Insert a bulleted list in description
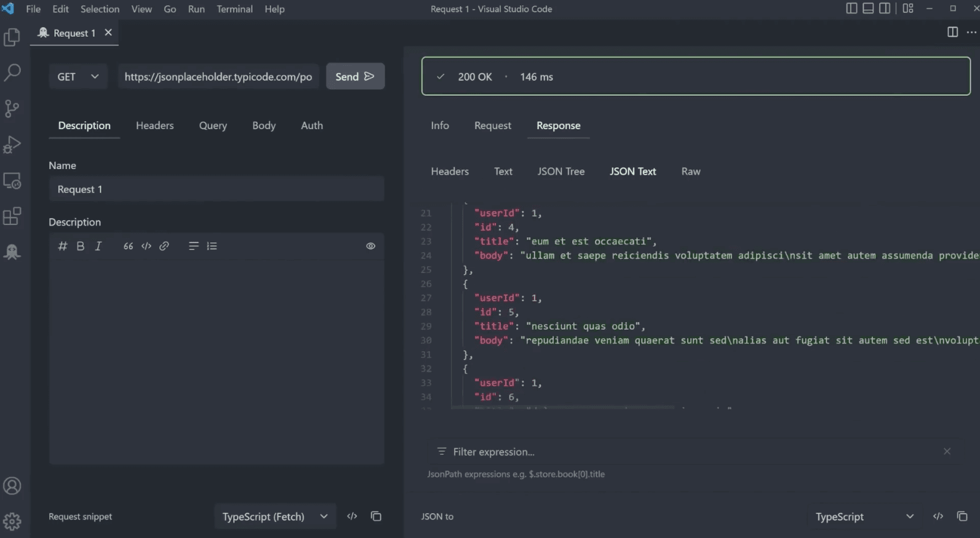Screen dimensions: 980x538 click(193, 246)
